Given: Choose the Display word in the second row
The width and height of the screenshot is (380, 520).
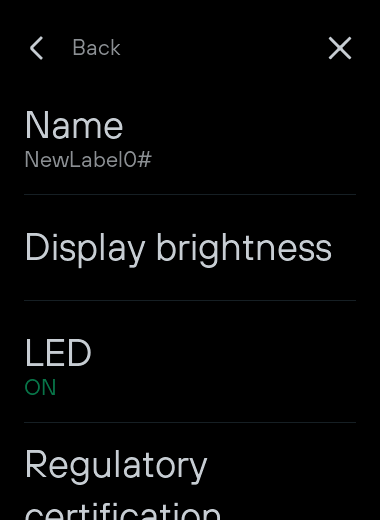Looking at the screenshot, I should tap(85, 249).
